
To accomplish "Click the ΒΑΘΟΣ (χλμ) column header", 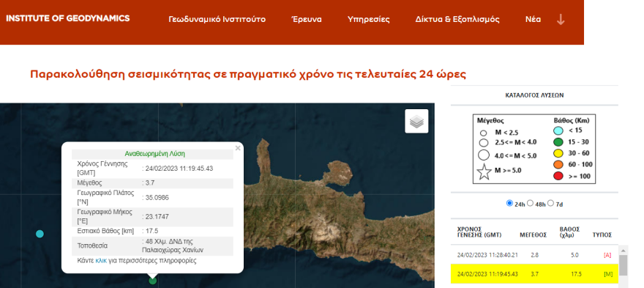I will [x=569, y=232].
